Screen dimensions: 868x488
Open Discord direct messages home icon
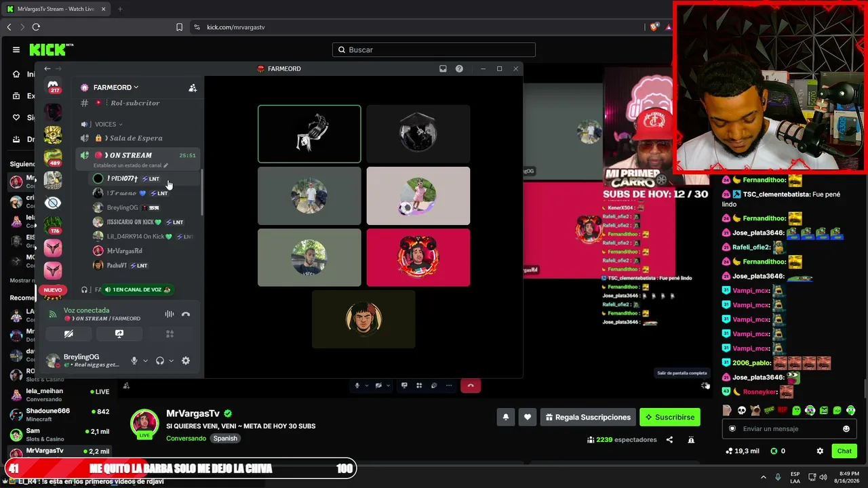point(53,86)
